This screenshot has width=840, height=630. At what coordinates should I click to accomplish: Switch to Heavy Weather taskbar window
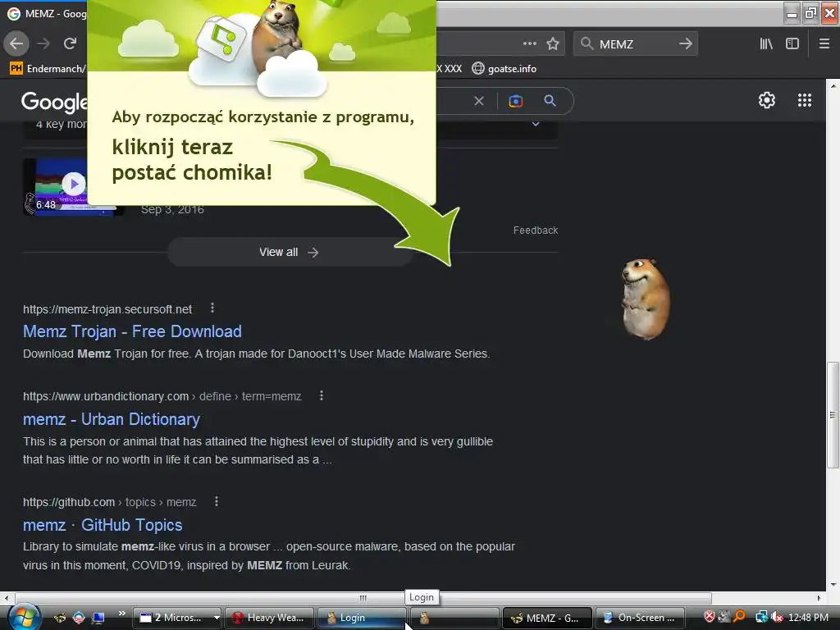click(269, 618)
